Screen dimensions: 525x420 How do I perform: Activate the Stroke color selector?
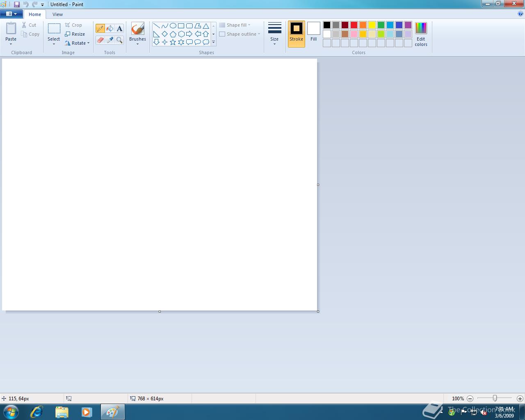[296, 34]
